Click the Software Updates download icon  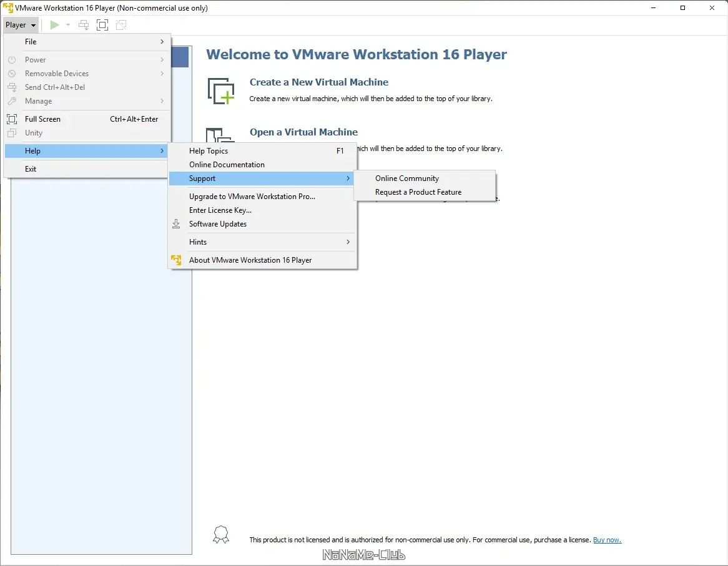176,223
